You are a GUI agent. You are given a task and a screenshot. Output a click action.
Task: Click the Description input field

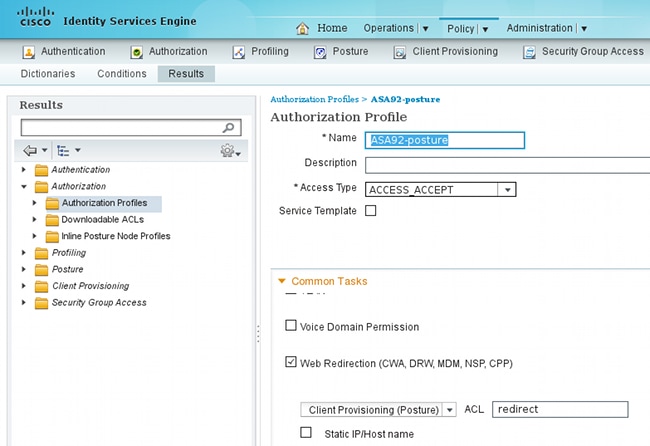(507, 165)
